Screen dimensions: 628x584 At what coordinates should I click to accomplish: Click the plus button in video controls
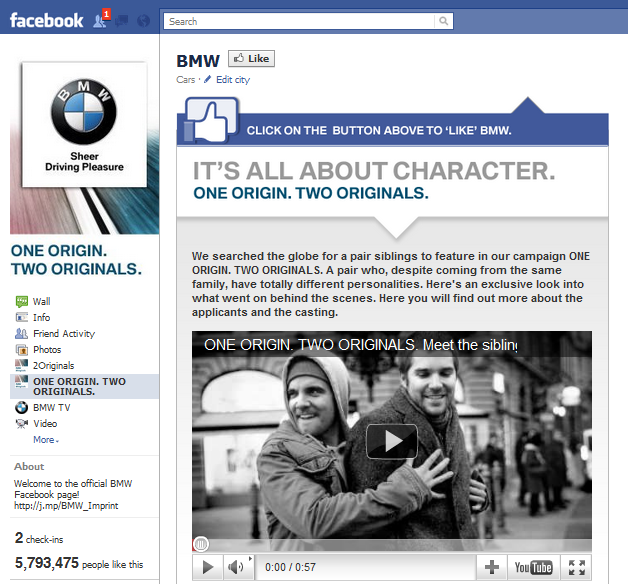point(492,567)
